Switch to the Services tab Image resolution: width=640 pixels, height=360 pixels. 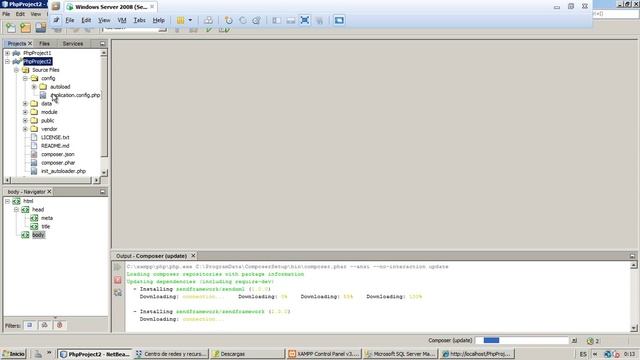point(73,44)
